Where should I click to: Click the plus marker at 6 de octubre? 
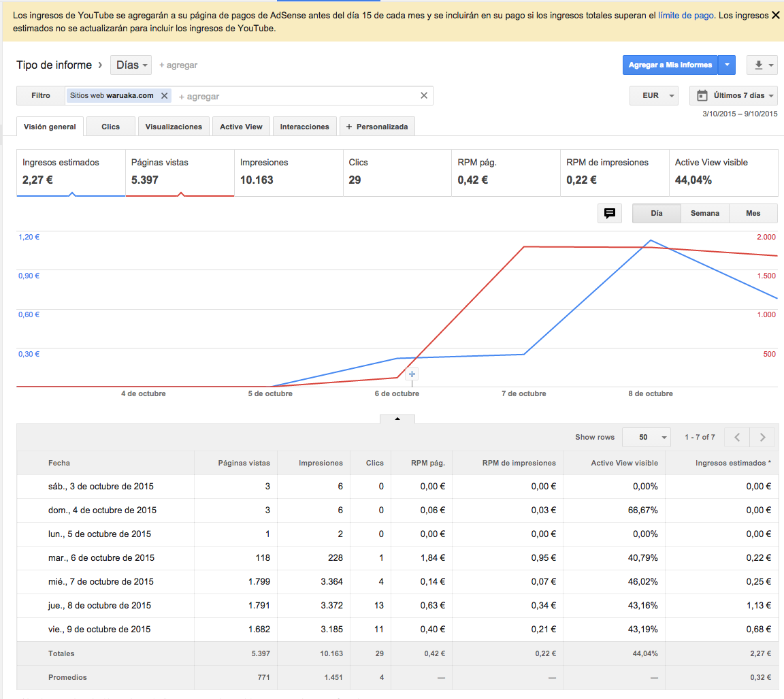tap(412, 374)
